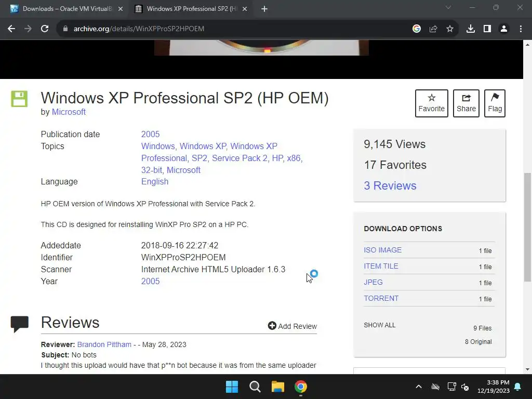
Task: Open the notification bell icon
Action: click(518, 387)
